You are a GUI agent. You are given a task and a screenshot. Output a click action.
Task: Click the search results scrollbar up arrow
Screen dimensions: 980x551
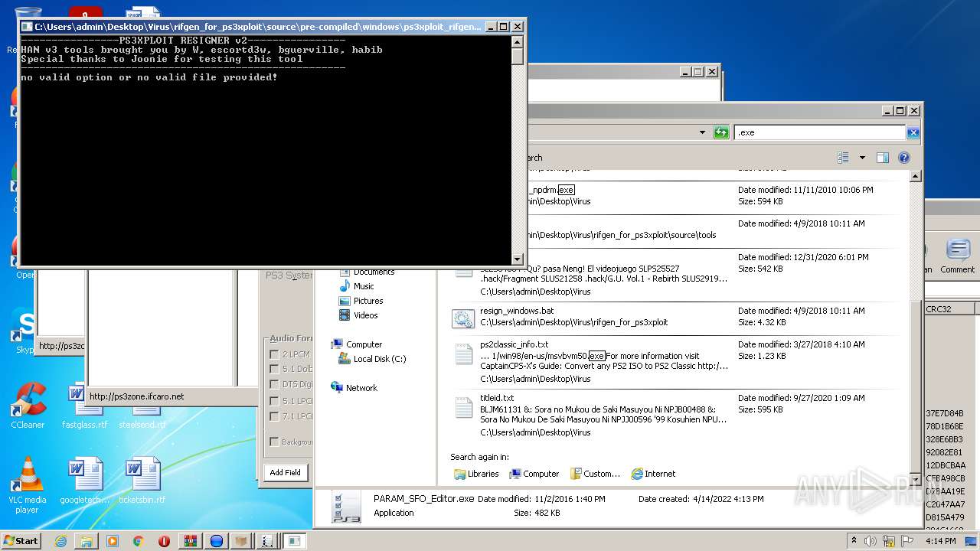pyautogui.click(x=915, y=176)
